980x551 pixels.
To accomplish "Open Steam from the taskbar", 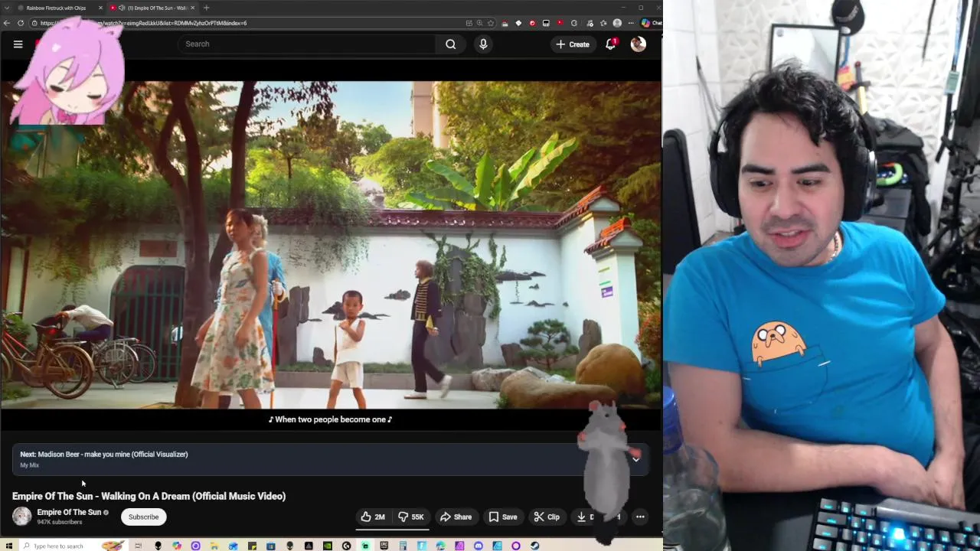I will 535,546.
